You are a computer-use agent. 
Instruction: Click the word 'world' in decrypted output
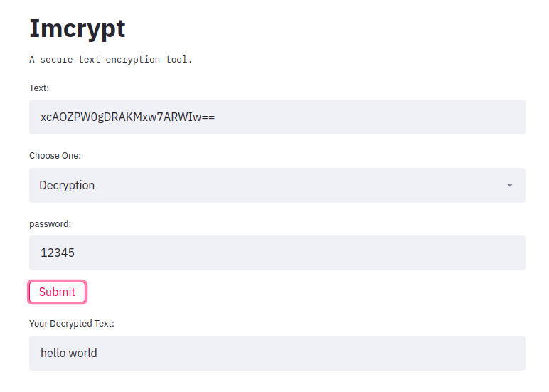point(82,354)
